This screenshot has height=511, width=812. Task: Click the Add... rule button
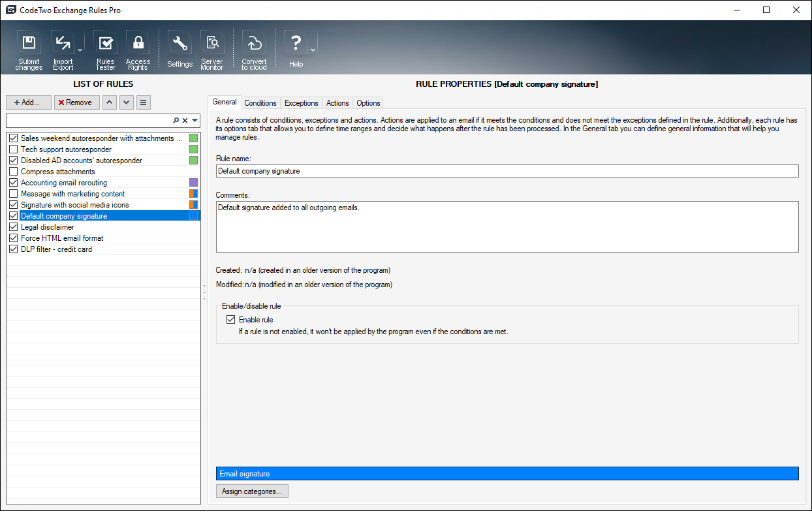29,102
